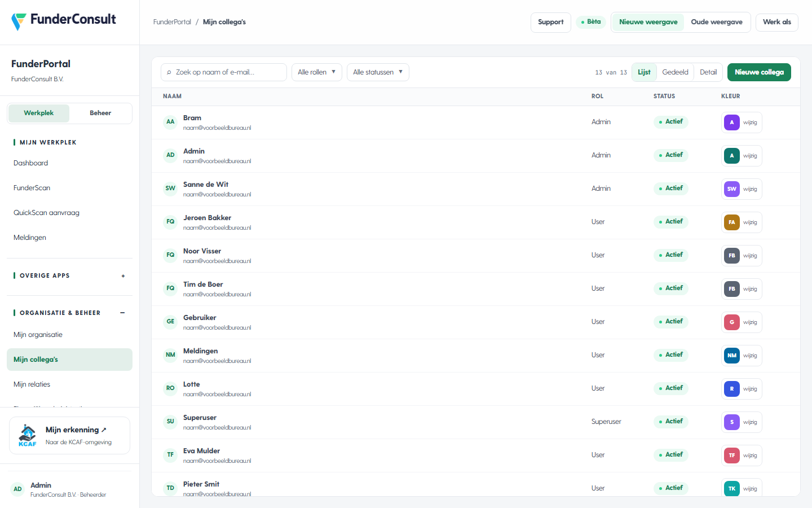Select the Gedeeld view mode
Image resolution: width=812 pixels, height=508 pixels.
click(x=675, y=72)
